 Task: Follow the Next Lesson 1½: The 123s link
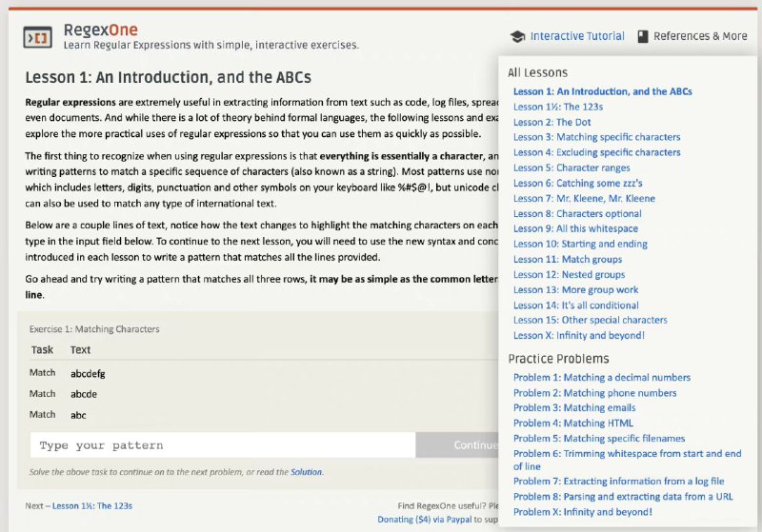click(91, 506)
